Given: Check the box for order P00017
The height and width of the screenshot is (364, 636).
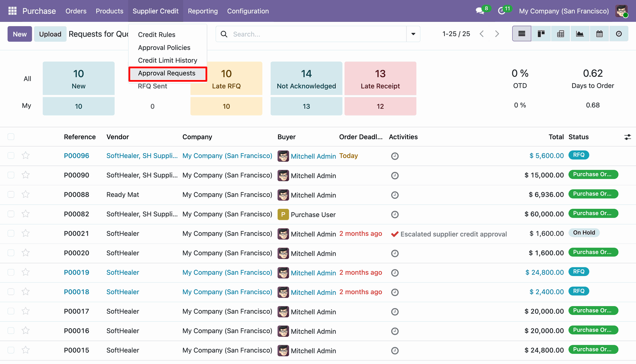Looking at the screenshot, I should (x=11, y=311).
